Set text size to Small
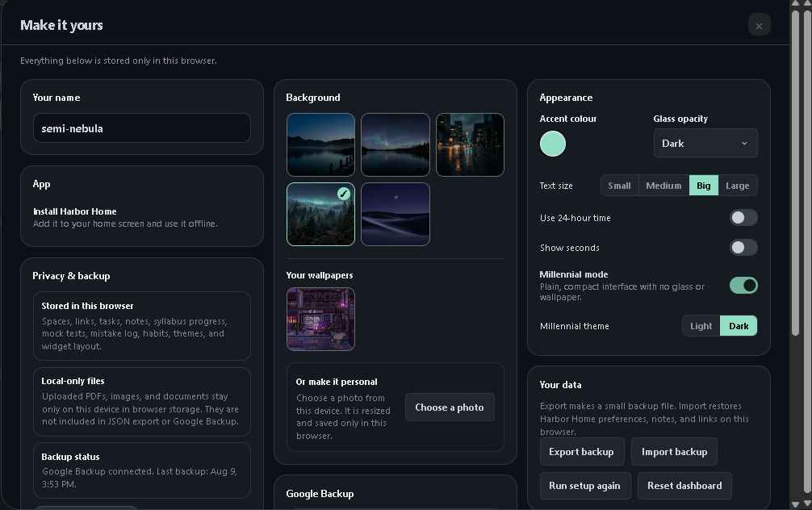 point(619,186)
